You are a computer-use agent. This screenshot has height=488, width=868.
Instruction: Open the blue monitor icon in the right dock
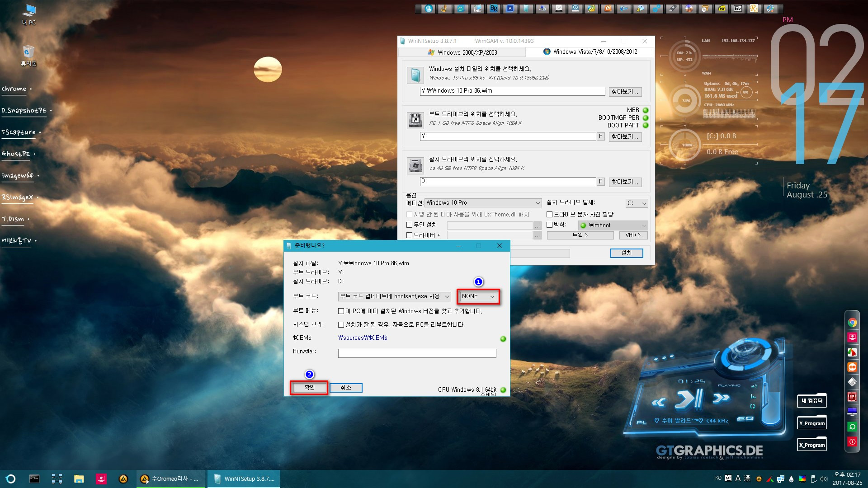[852, 412]
